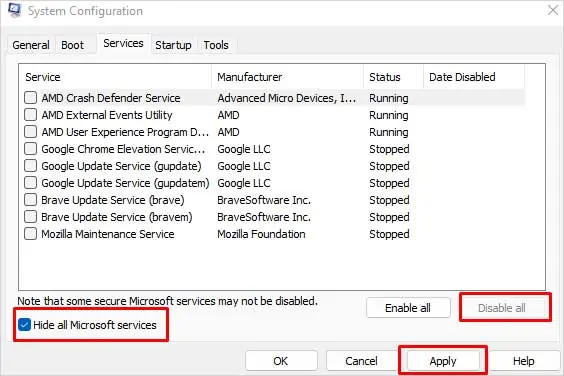Screen dimensions: 564x376
Task: Click Stopped status of Mozilla Maintenance Service
Action: click(389, 234)
